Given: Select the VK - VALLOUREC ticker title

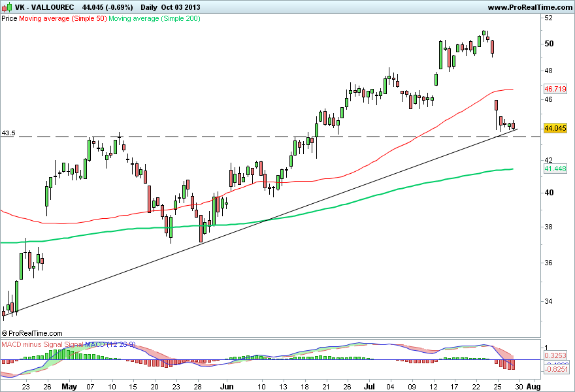Looking at the screenshot, I should [x=44, y=7].
